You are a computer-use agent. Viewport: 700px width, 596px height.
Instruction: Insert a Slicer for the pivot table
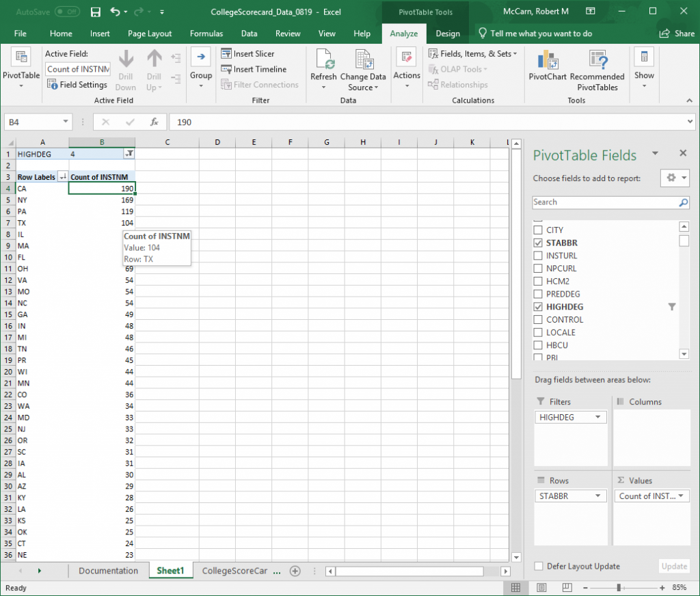pos(247,53)
